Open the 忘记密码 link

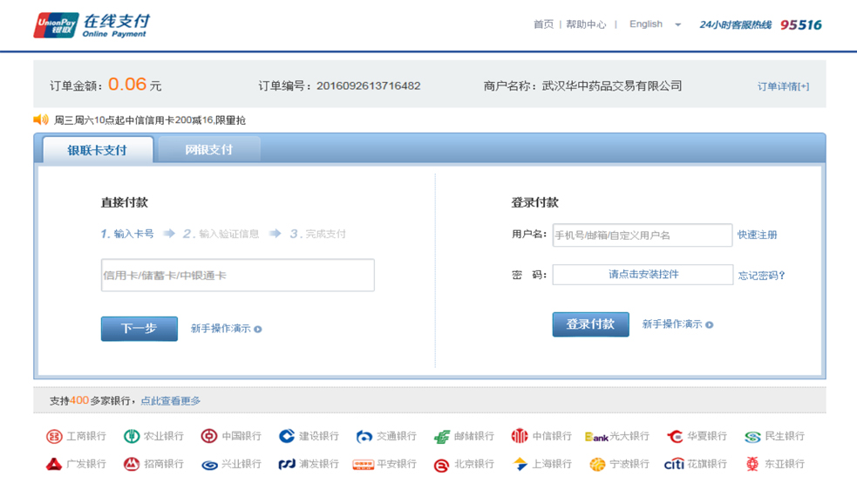tap(761, 276)
